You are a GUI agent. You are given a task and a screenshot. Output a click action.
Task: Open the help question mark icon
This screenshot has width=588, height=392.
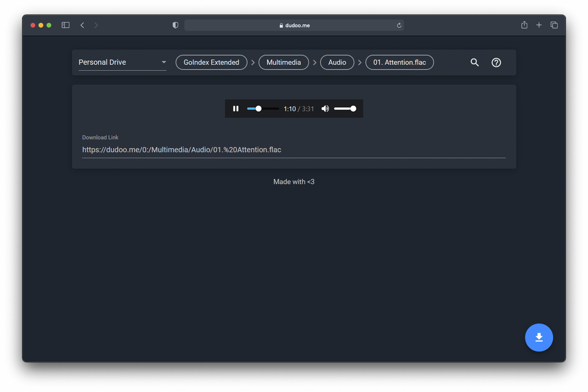point(496,62)
